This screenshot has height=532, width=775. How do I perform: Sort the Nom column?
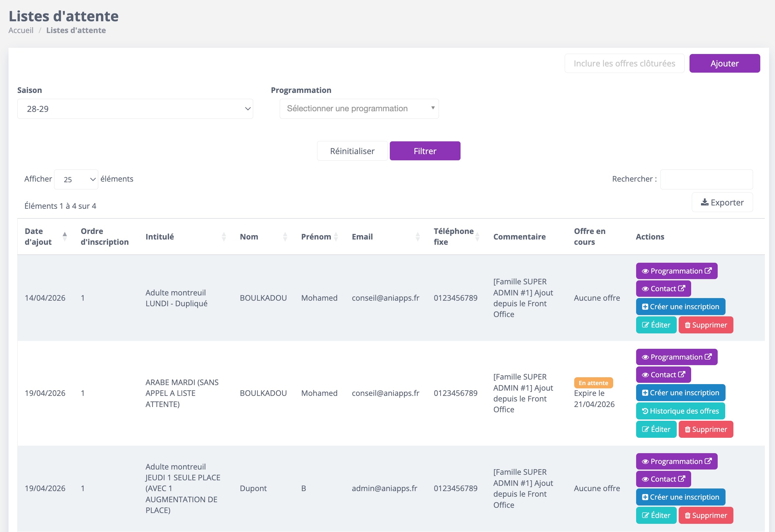285,237
